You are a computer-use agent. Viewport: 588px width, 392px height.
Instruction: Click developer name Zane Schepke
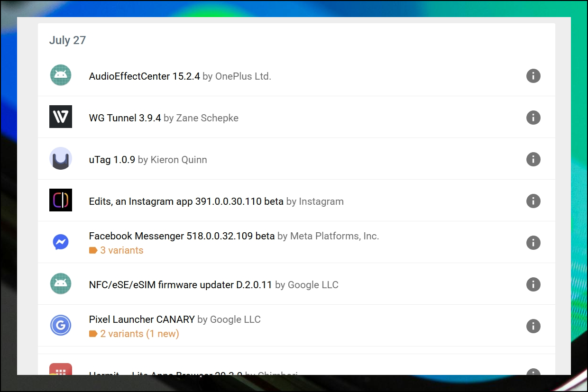coord(207,118)
